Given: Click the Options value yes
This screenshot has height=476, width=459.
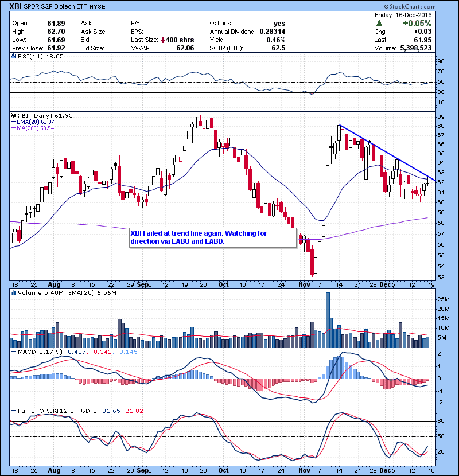Looking at the screenshot, I should [x=279, y=24].
